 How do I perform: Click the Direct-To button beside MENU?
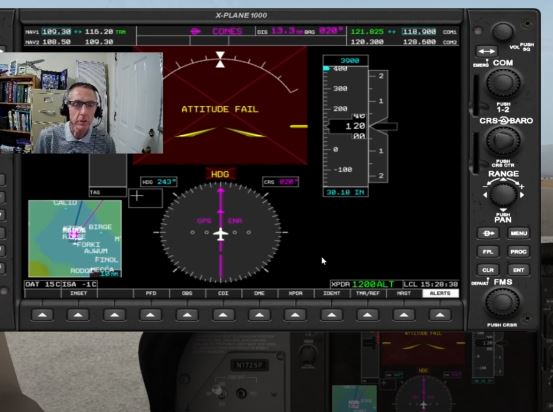[488, 233]
